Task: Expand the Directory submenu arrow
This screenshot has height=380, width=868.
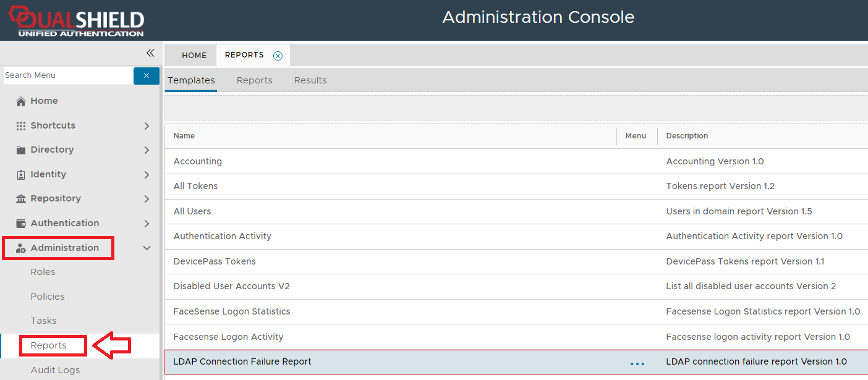Action: point(147,150)
